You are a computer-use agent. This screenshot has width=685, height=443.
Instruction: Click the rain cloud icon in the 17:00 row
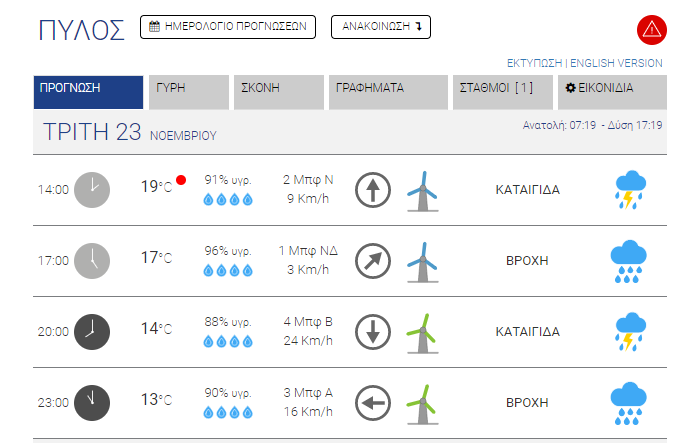(628, 261)
